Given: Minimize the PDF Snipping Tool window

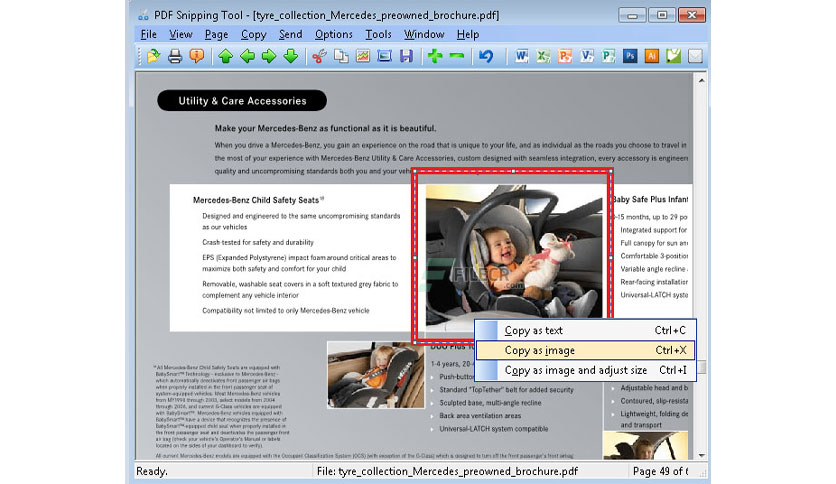Looking at the screenshot, I should [x=632, y=15].
